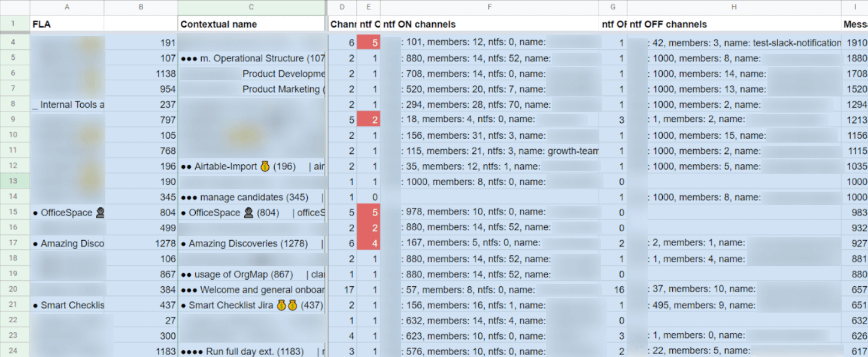Click 'm. Operational Structure (107' cell
868x357 pixels.
[x=251, y=58]
